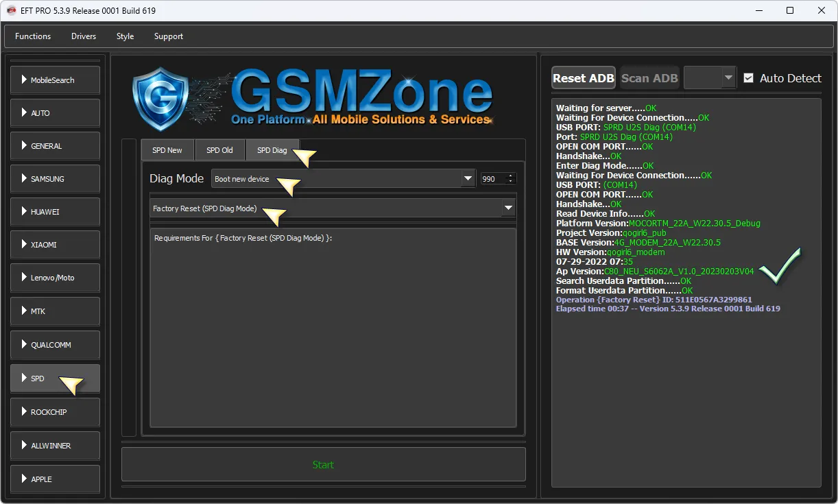Expand the MobileSearch sidebar category

click(55, 80)
